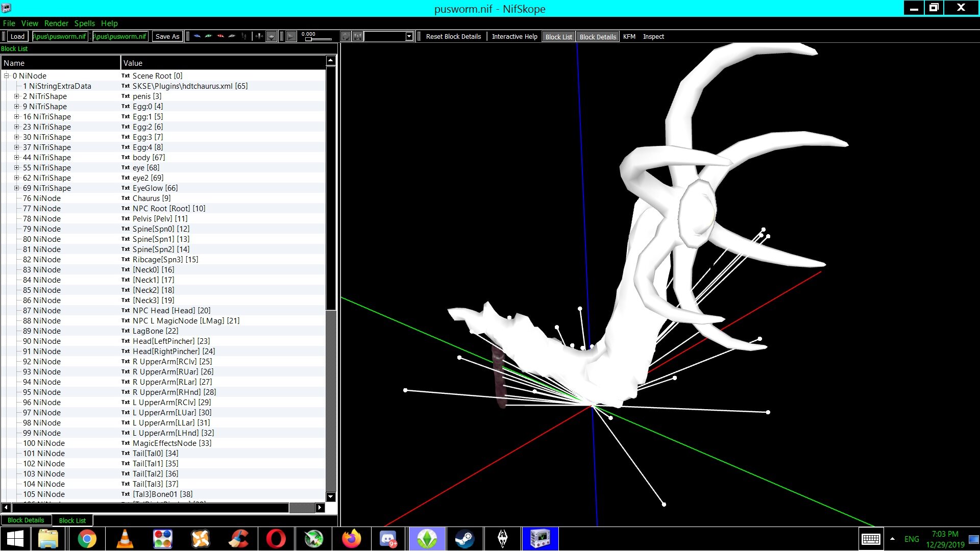Open the Spells menu
This screenshot has width=980, height=551.
pyautogui.click(x=85, y=23)
